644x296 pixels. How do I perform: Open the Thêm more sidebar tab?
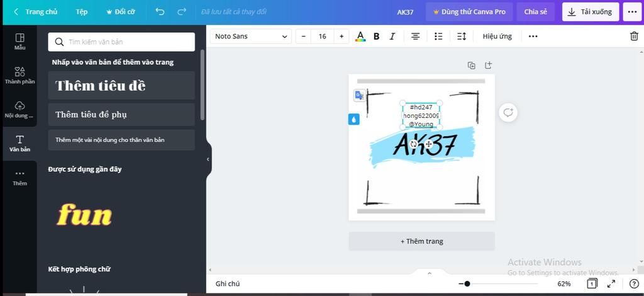pyautogui.click(x=19, y=178)
